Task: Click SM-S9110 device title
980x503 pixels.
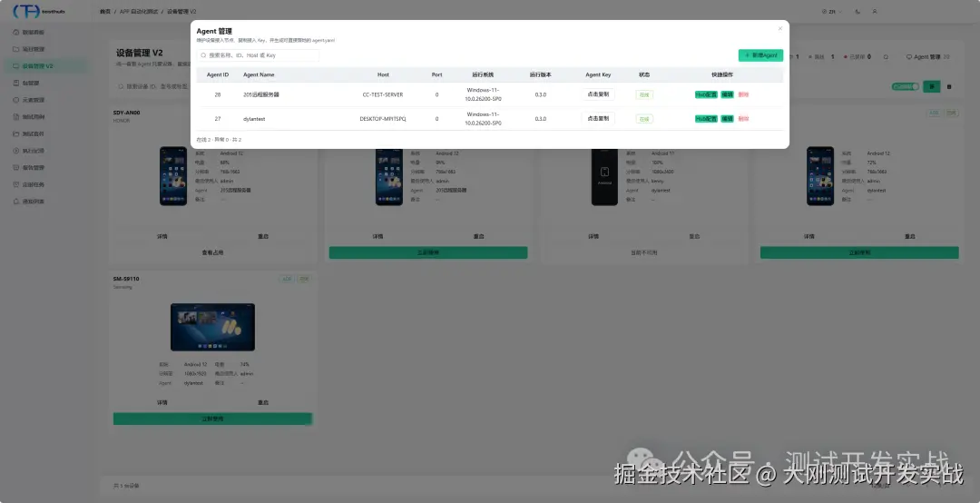Action: [126, 279]
